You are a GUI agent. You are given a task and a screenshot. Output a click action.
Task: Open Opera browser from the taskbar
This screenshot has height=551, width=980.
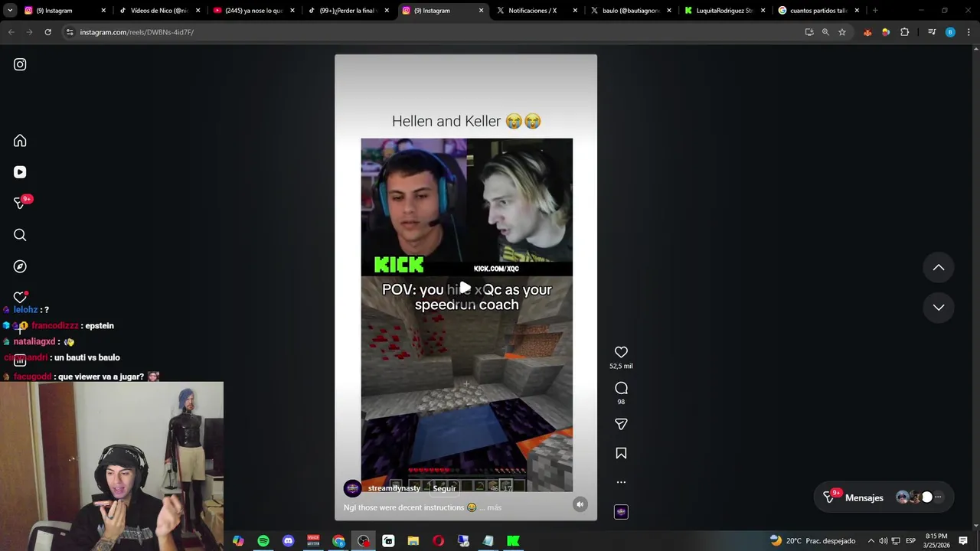click(438, 541)
